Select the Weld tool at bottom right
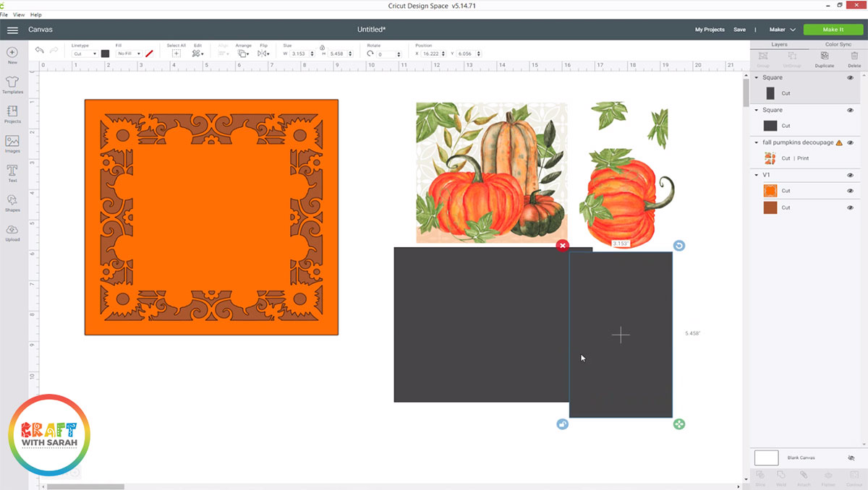The width and height of the screenshot is (868, 490). [x=781, y=477]
